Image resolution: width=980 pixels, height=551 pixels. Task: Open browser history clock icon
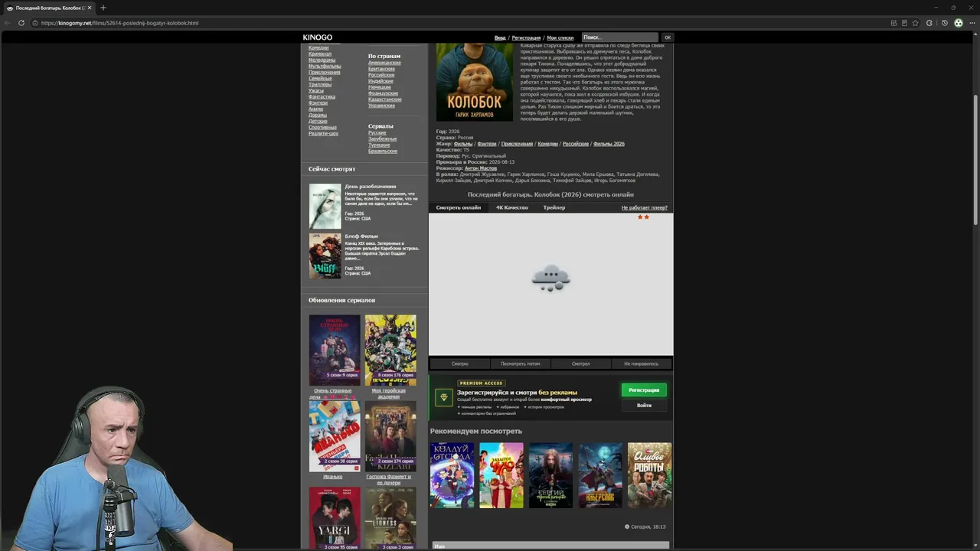[x=944, y=23]
